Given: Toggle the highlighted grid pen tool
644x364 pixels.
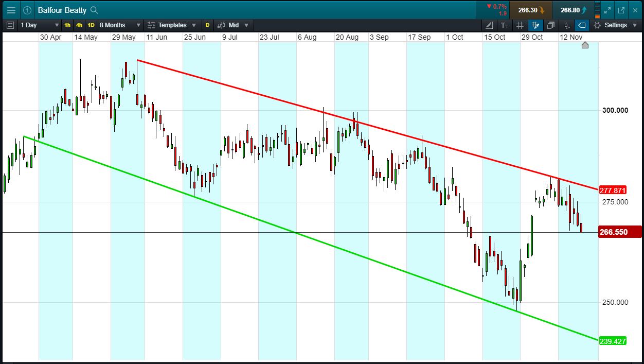Looking at the screenshot, I should point(535,25).
